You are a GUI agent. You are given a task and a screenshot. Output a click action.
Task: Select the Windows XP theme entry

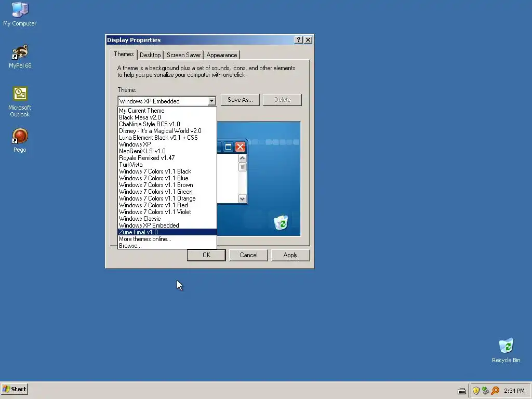[167, 144]
